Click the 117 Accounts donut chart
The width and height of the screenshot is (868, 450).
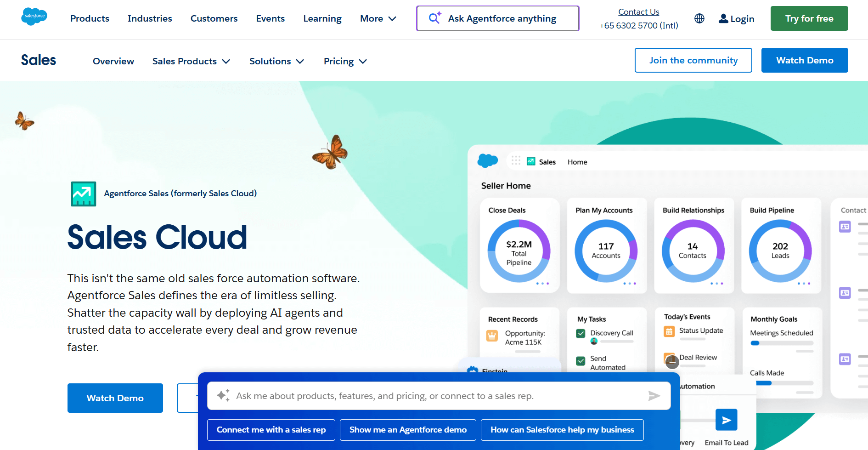(606, 251)
